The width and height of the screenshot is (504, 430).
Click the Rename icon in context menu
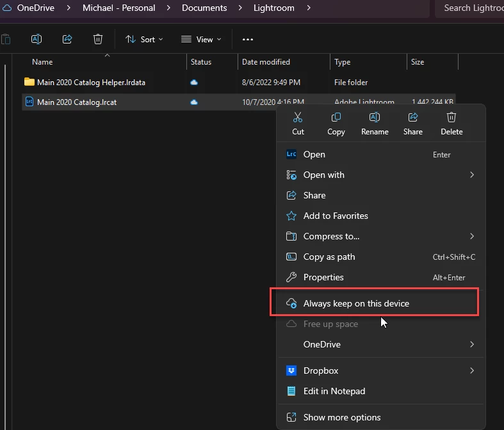tap(375, 118)
